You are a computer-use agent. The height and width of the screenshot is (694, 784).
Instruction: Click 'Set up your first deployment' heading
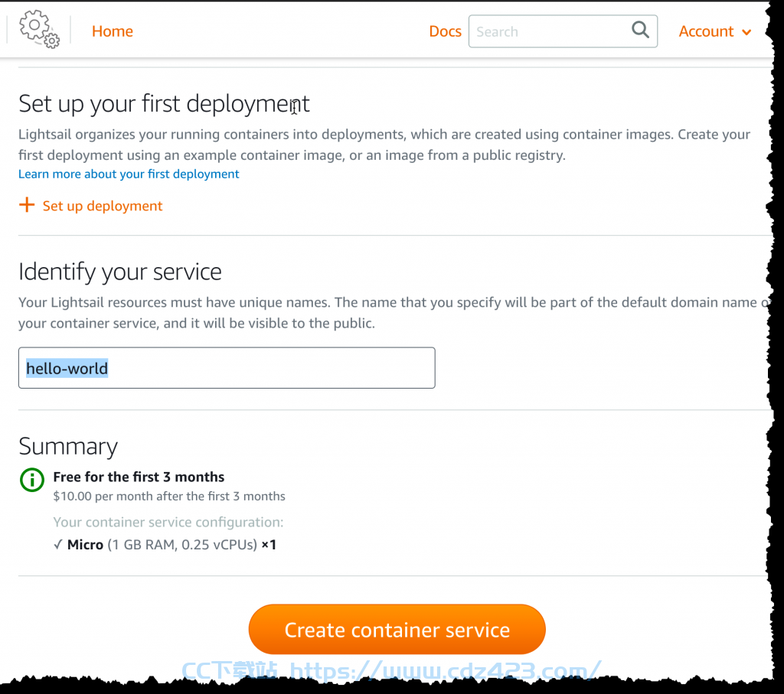tap(164, 104)
